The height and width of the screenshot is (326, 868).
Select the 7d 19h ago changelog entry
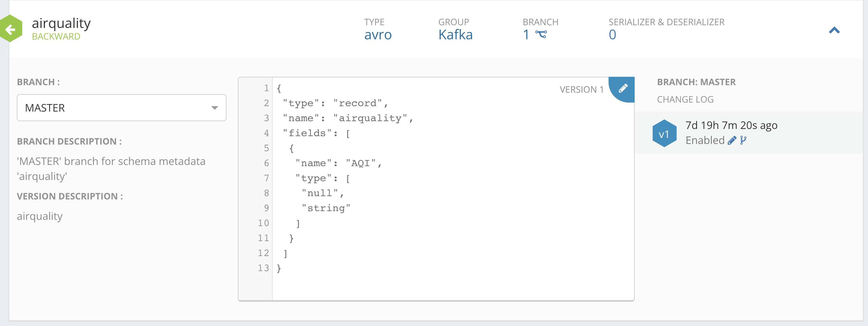[x=731, y=125]
